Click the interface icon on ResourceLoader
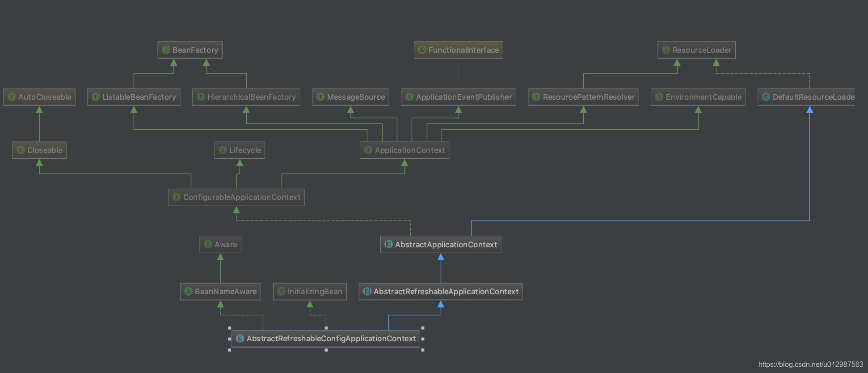Viewport: 868px width, 373px height. [666, 50]
